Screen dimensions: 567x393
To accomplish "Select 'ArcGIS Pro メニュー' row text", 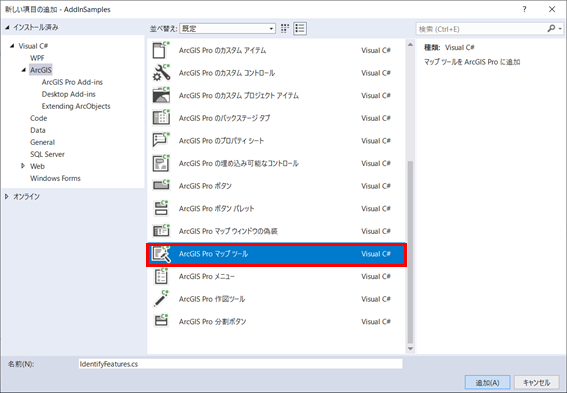I will pos(206,277).
